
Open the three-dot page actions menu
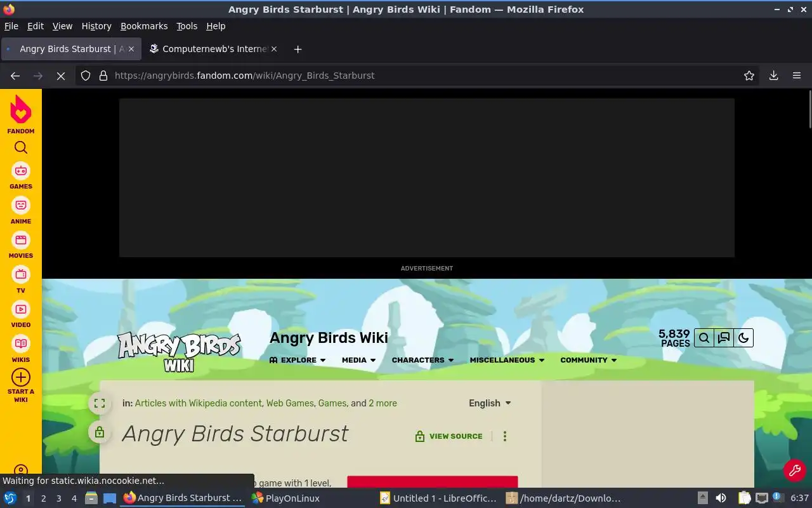pos(505,436)
